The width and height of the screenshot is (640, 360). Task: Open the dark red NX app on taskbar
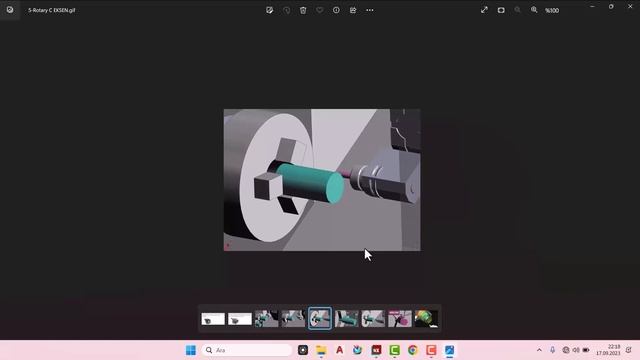376,350
